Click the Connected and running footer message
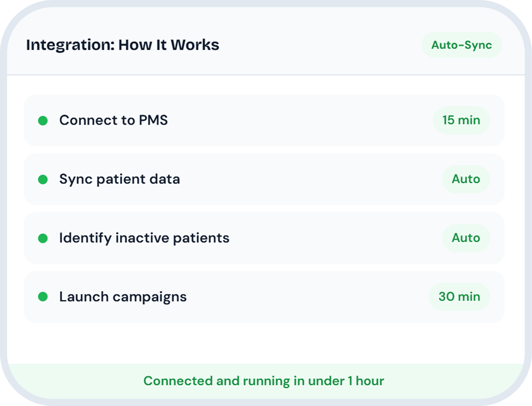Viewport: 532px width, 406px height. click(x=264, y=381)
